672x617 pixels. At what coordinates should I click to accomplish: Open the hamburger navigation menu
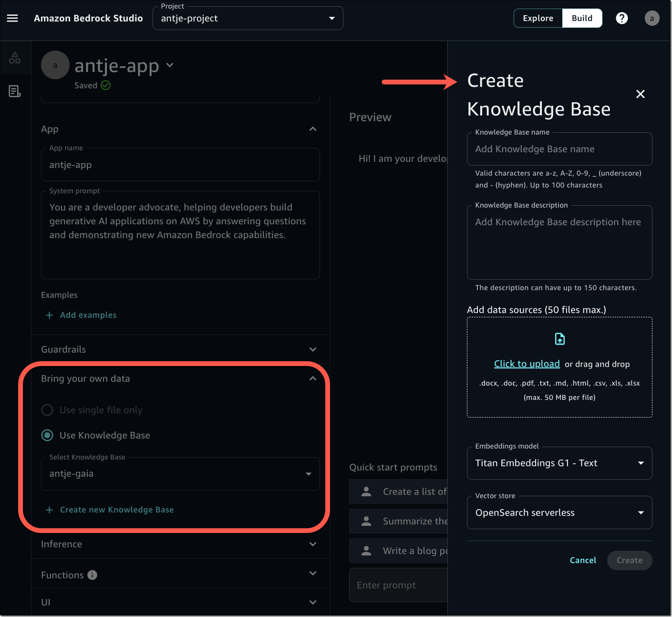[x=12, y=18]
